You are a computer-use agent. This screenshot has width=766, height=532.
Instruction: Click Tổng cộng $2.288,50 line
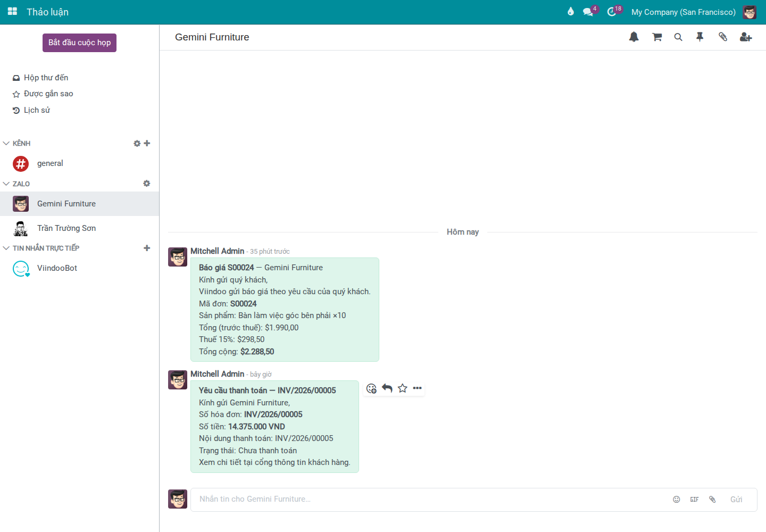coord(237,352)
